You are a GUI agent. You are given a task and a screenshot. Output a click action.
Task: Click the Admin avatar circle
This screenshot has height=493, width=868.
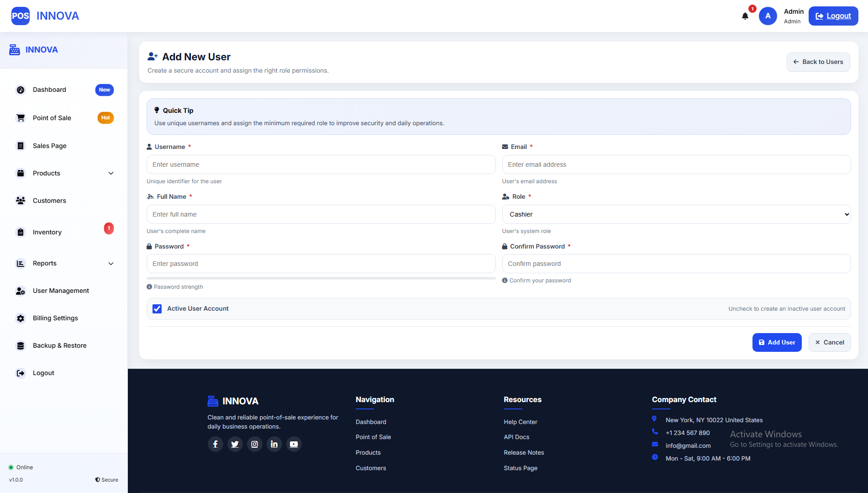[768, 16]
